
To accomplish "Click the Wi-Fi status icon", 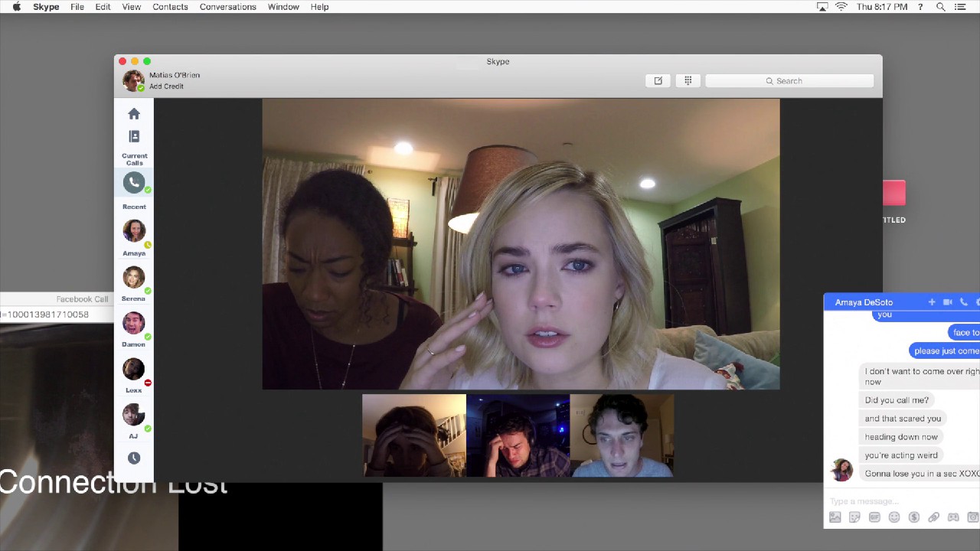I will coord(841,7).
